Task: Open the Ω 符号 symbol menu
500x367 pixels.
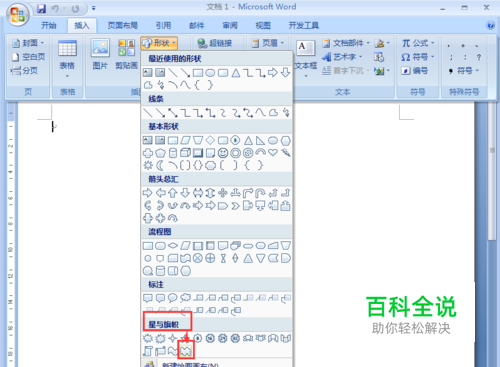Action: click(418, 57)
